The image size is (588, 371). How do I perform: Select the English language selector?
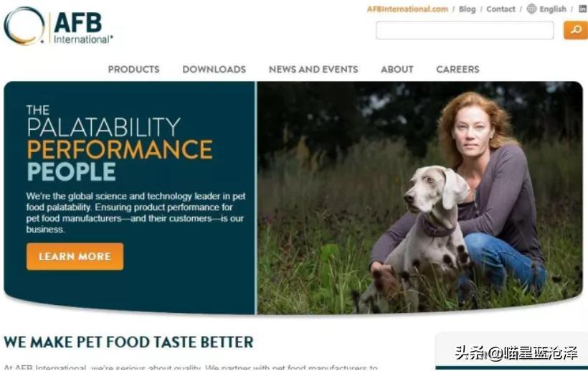tap(552, 9)
